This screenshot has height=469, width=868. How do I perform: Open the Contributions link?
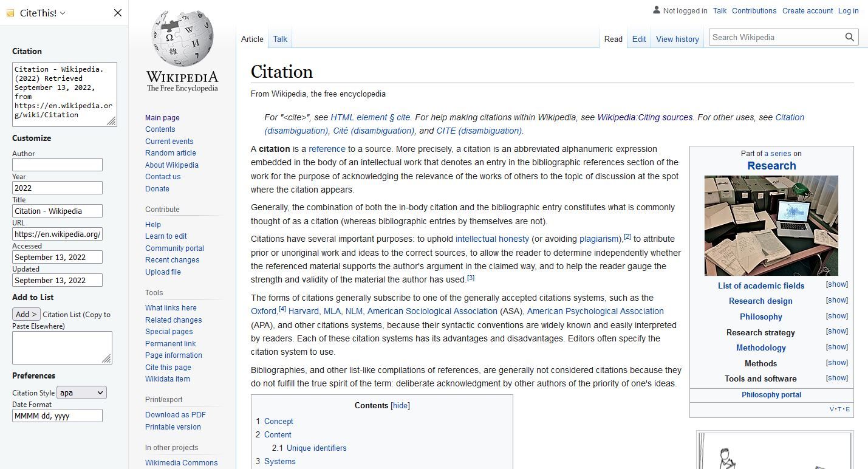pyautogui.click(x=754, y=10)
